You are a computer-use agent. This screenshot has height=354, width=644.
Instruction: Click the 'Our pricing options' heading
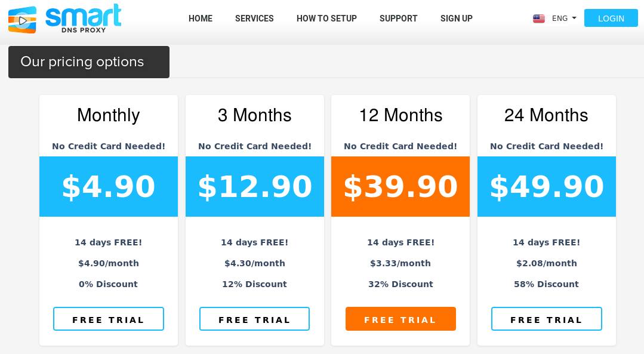point(82,61)
